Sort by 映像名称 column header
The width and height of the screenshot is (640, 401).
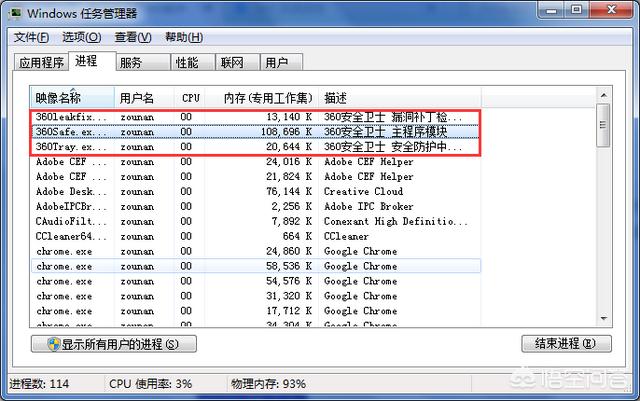point(72,98)
